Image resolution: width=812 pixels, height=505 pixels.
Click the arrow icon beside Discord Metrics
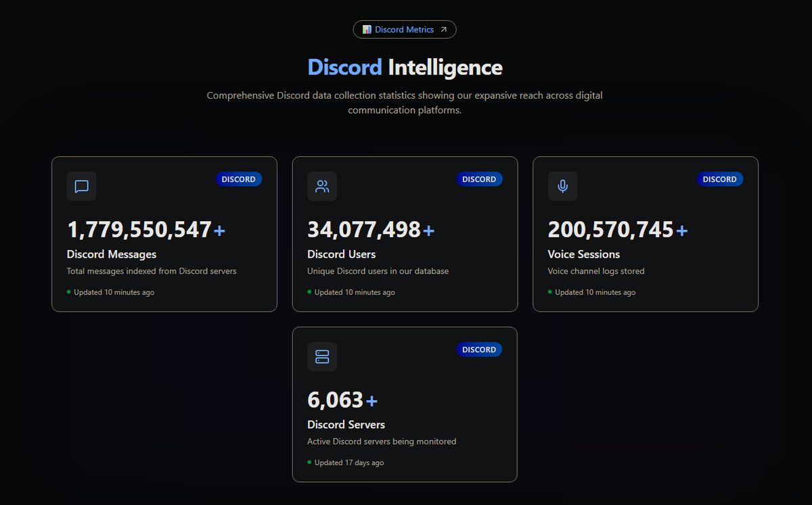(443, 30)
